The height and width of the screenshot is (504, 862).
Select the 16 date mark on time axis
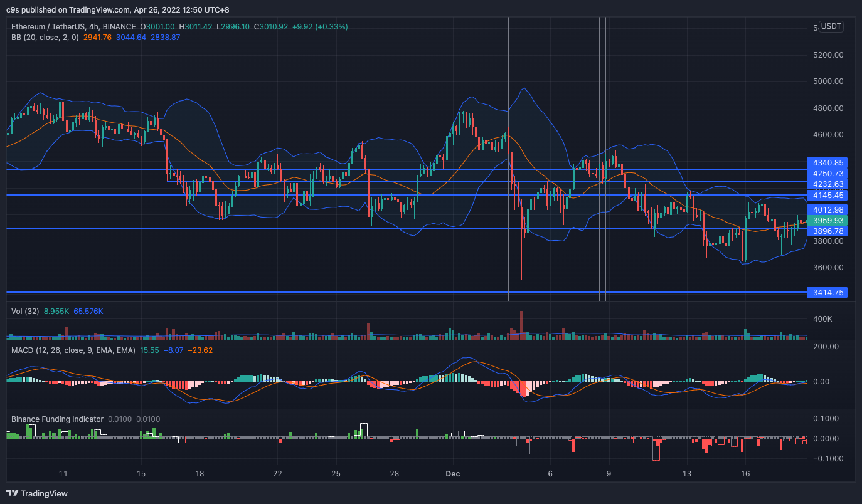pyautogui.click(x=745, y=474)
